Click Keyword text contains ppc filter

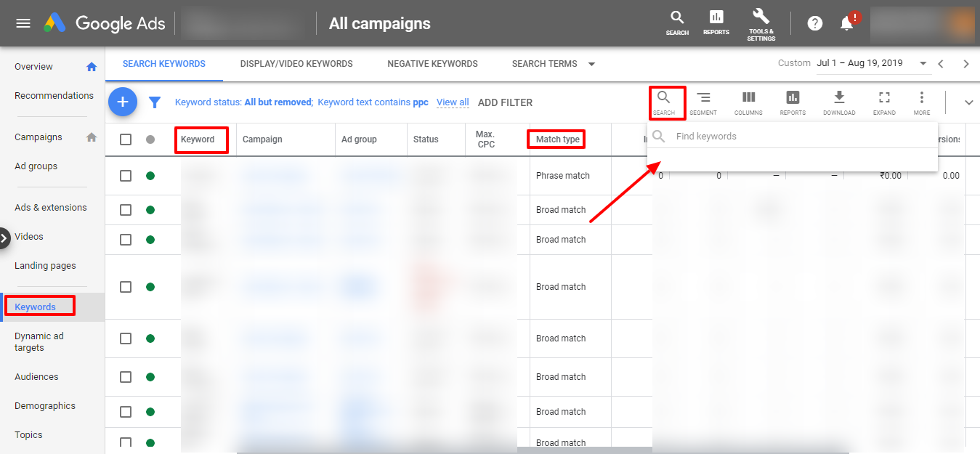[373, 102]
